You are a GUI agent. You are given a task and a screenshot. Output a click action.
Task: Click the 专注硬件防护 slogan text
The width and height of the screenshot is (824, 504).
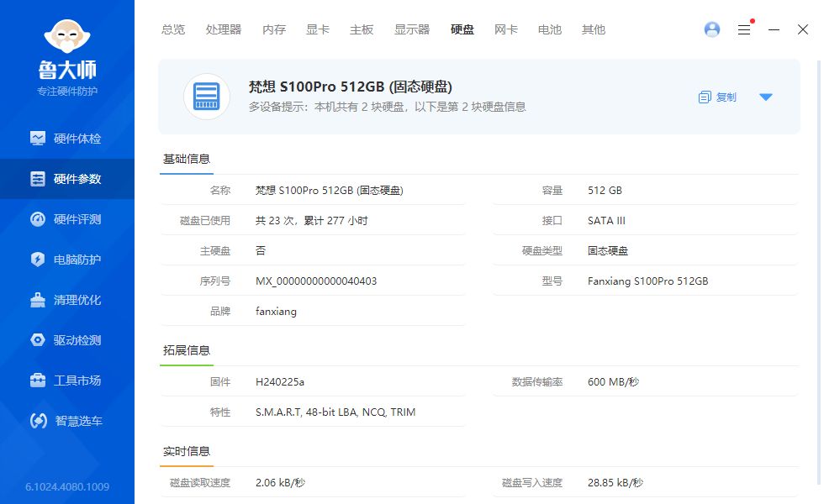67,92
